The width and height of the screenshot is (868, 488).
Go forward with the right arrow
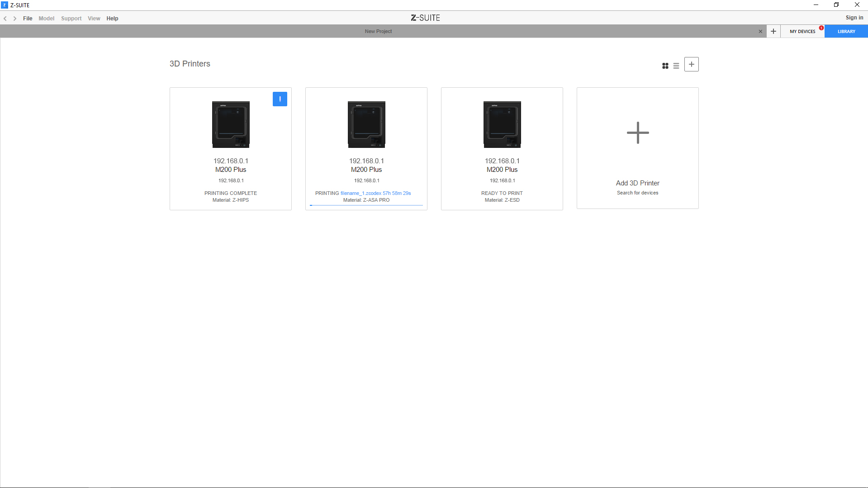[x=15, y=19]
